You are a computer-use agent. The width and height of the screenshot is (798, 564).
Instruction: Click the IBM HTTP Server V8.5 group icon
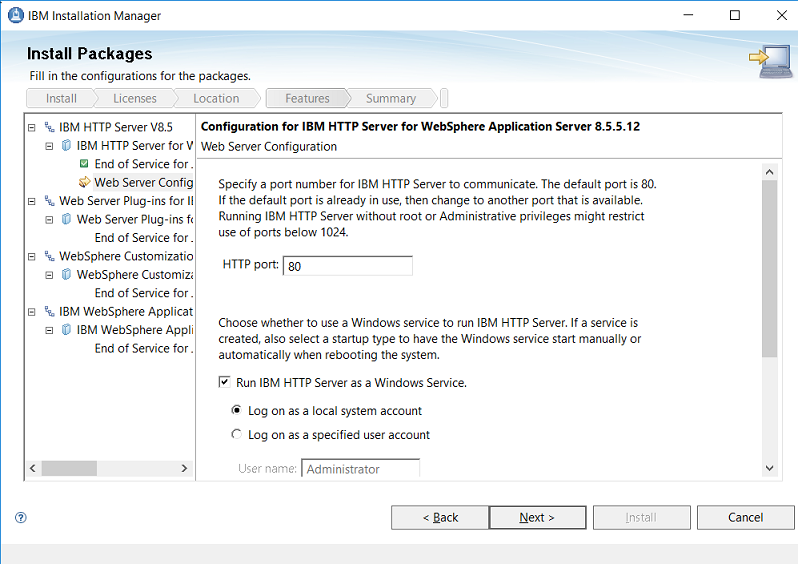(x=49, y=127)
